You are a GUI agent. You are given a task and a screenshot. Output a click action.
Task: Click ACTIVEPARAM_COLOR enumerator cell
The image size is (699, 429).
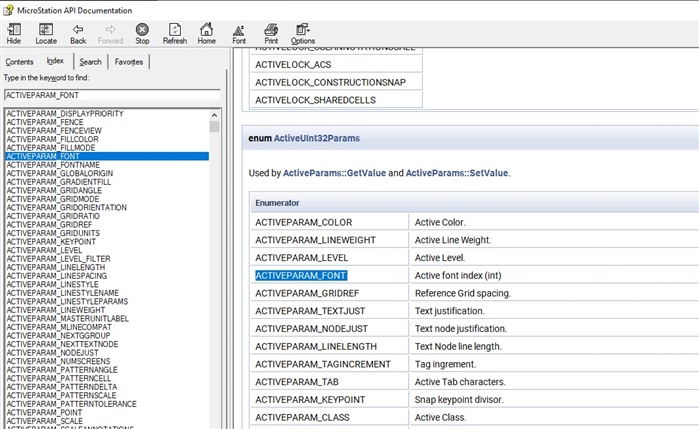pos(329,222)
